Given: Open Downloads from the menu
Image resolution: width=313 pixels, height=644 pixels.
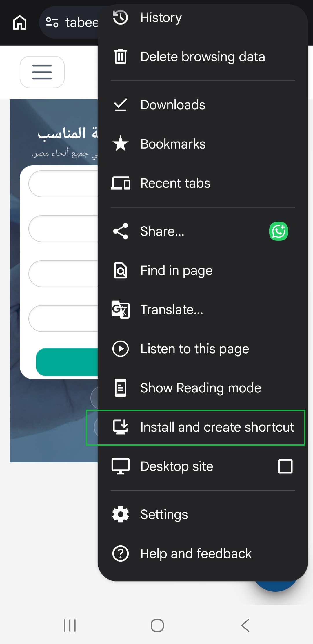Looking at the screenshot, I should [x=203, y=105].
